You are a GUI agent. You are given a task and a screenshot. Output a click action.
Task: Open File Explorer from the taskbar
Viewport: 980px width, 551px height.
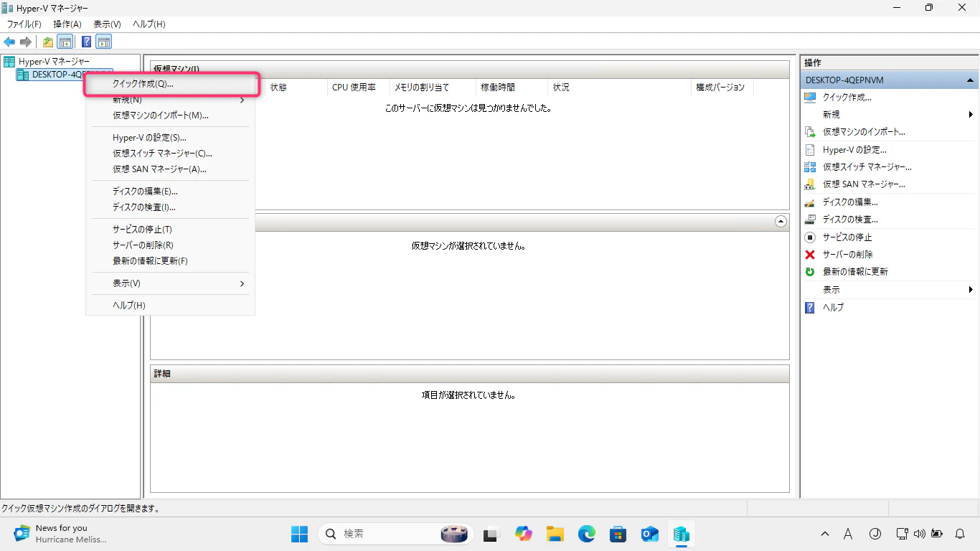click(555, 534)
